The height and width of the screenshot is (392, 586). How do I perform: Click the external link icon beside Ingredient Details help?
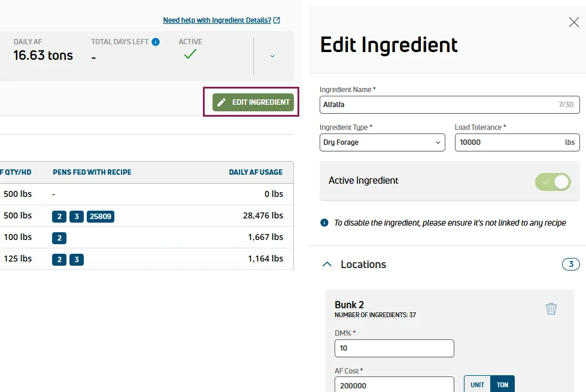click(277, 20)
